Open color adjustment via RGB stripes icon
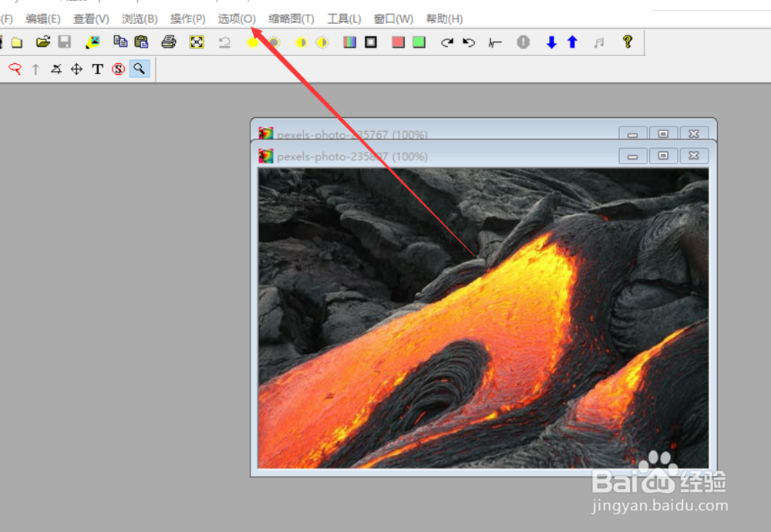Image resolution: width=771 pixels, height=532 pixels. 349,42
